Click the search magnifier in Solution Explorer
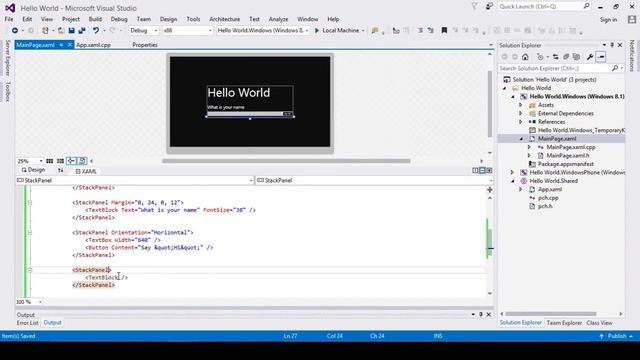Screen dimensions: 640x360 [x=615, y=68]
